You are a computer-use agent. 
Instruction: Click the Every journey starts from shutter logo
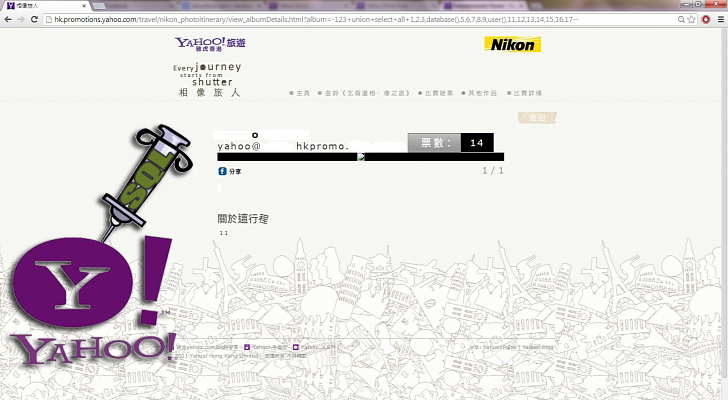pos(208,79)
